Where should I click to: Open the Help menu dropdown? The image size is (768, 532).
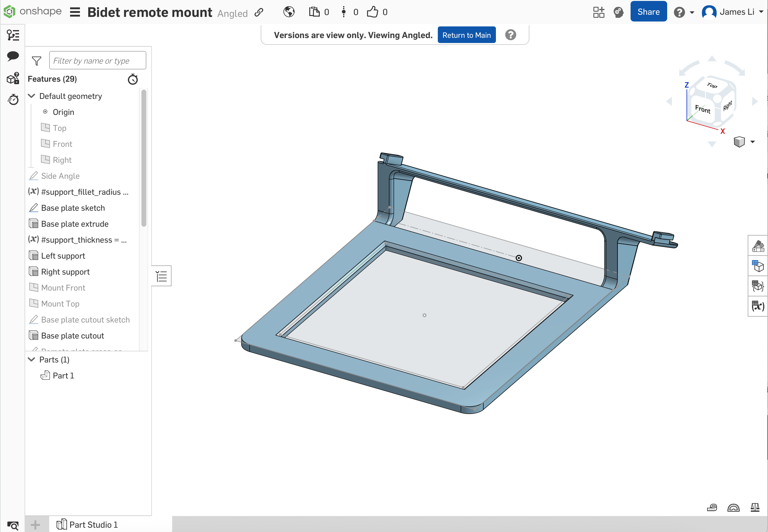click(x=683, y=12)
